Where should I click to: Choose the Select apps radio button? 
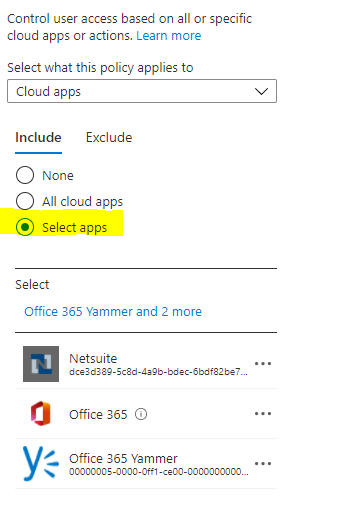tap(25, 227)
